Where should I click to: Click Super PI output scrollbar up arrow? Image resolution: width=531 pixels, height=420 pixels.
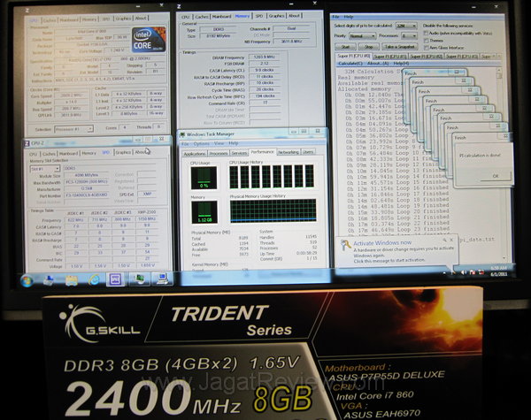[x=499, y=71]
